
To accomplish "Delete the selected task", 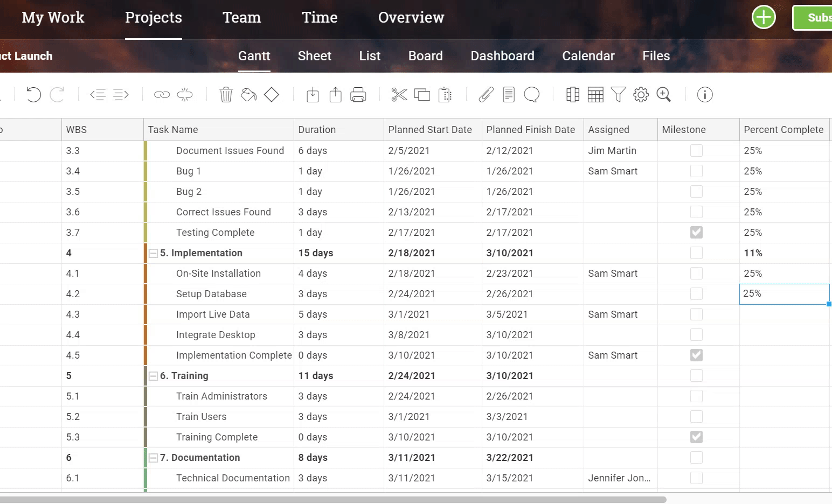I will 226,94.
